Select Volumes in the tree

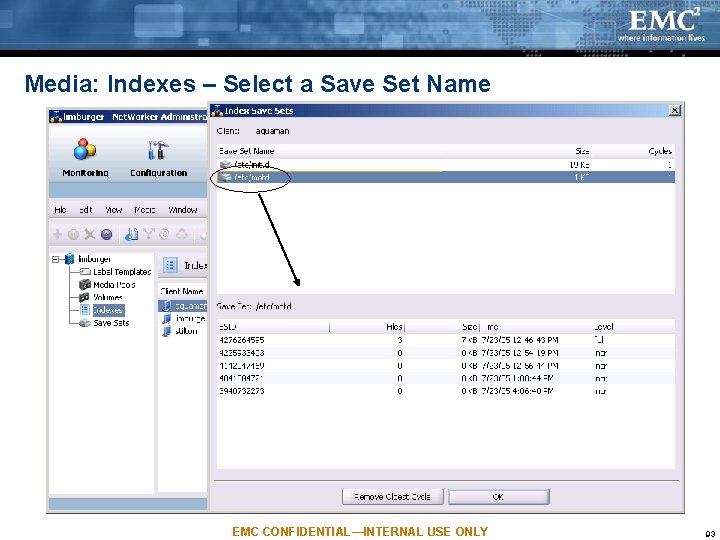tap(108, 298)
